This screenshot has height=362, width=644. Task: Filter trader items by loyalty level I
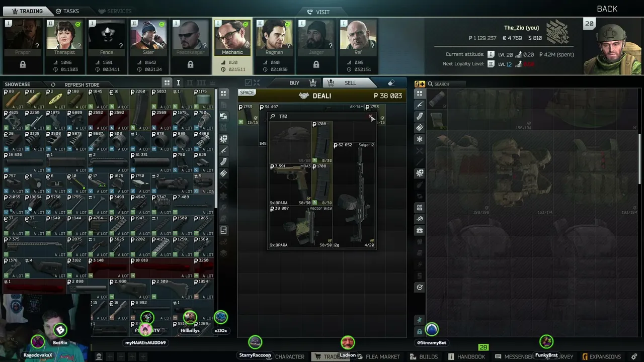178,83
